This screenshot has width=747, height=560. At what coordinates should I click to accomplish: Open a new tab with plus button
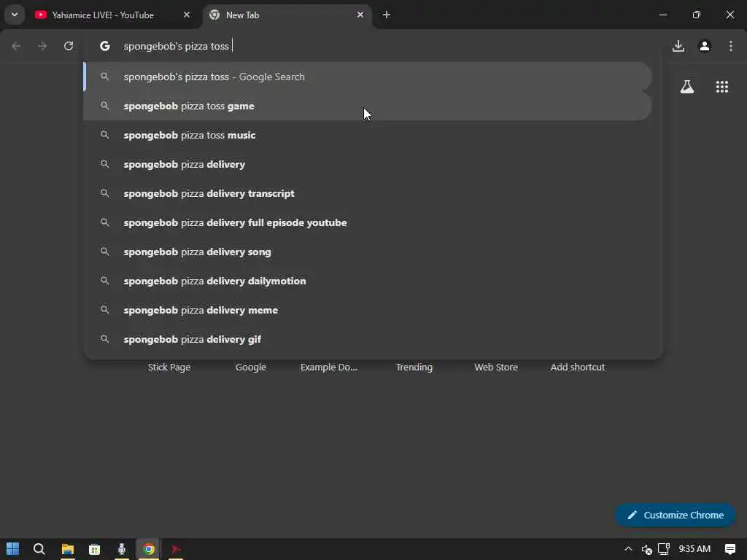[x=387, y=15]
